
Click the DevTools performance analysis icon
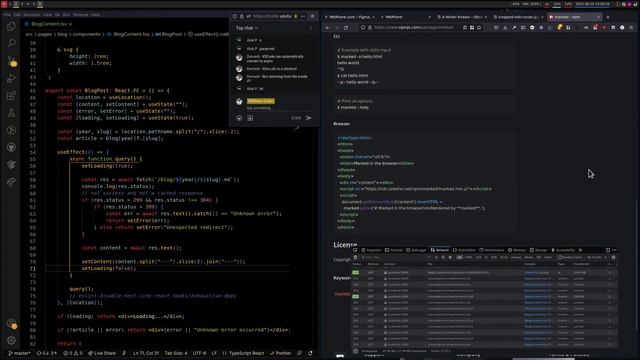click(356, 351)
